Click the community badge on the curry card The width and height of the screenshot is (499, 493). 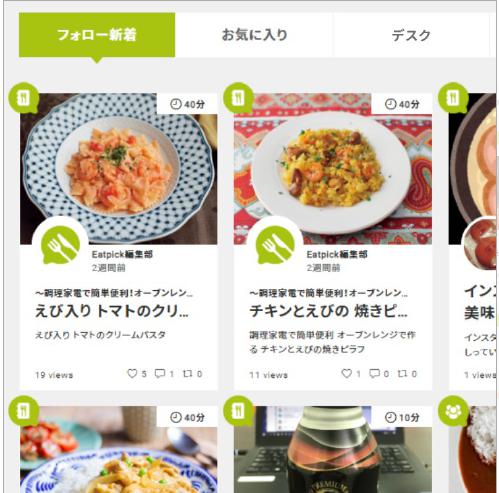[453, 411]
